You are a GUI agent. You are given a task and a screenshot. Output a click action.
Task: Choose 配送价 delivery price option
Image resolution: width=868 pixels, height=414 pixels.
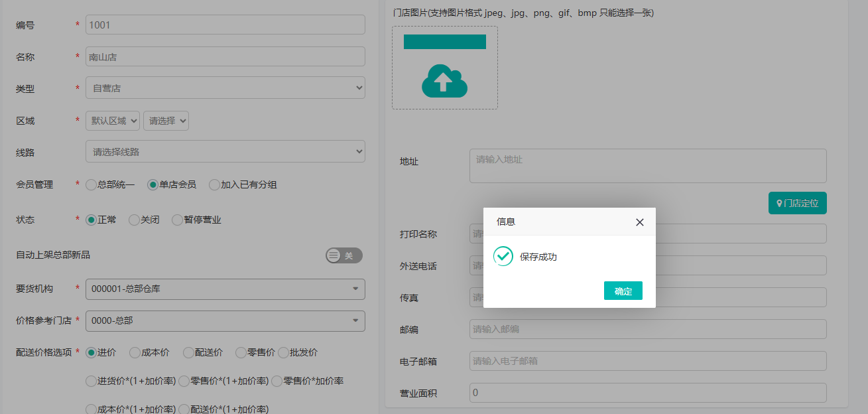point(188,352)
